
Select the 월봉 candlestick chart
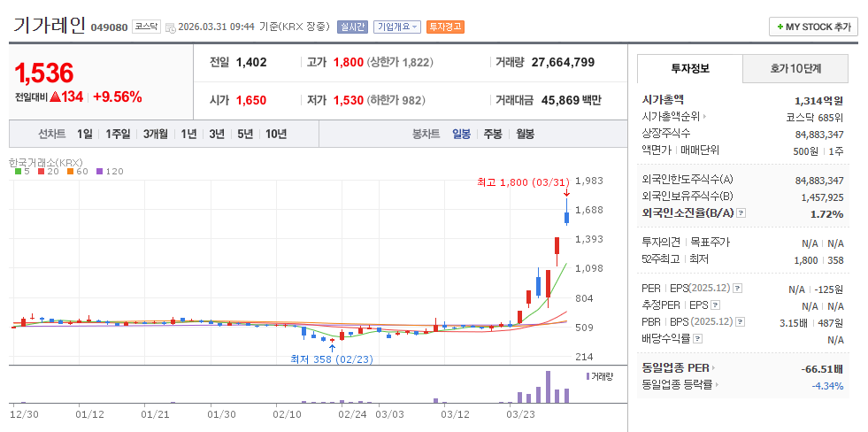point(525,134)
